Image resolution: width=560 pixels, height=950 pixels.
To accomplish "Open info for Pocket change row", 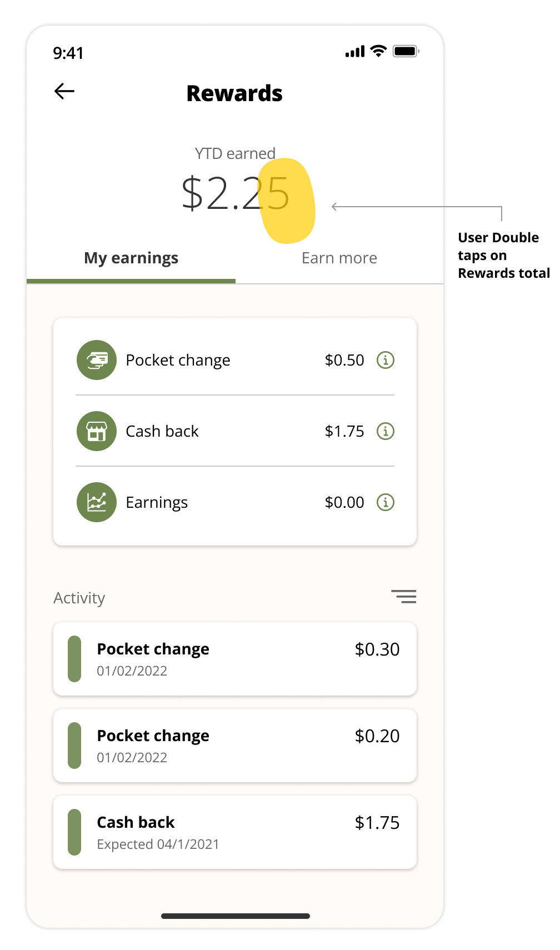I will [x=386, y=360].
